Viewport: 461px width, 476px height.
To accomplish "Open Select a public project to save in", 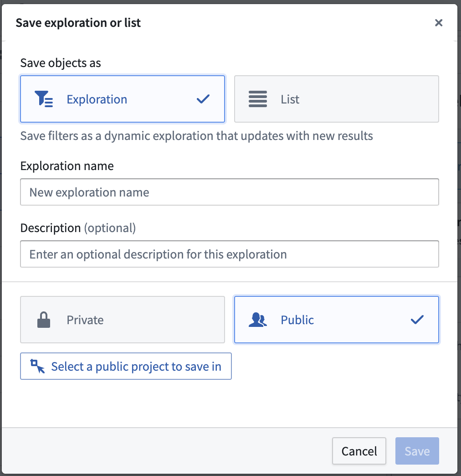I will tap(126, 366).
